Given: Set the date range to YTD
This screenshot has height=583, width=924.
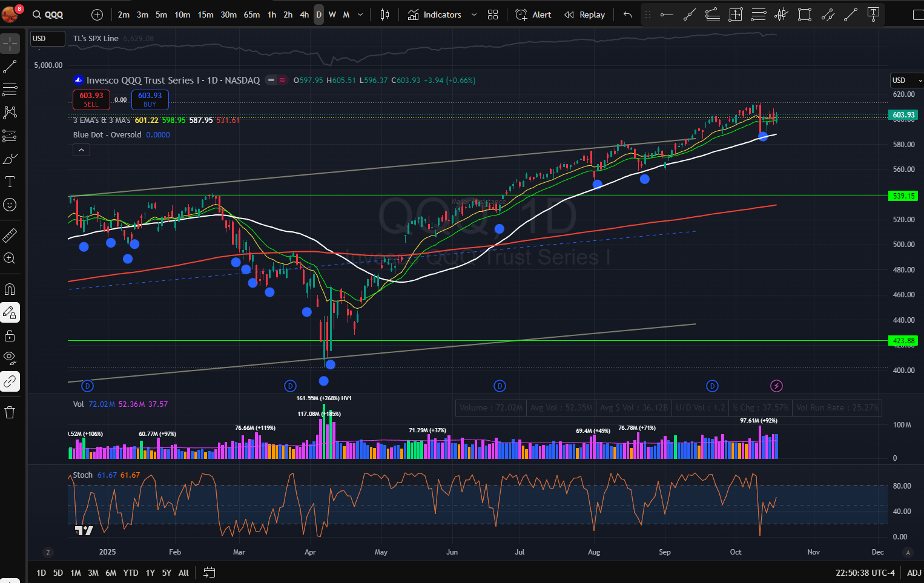Looking at the screenshot, I should pyautogui.click(x=131, y=573).
